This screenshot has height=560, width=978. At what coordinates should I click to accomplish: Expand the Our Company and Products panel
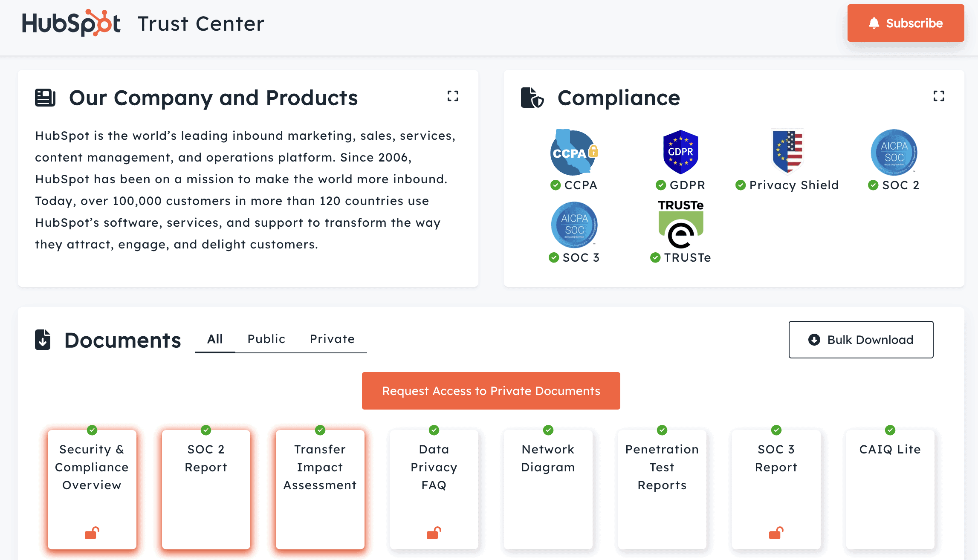453,96
